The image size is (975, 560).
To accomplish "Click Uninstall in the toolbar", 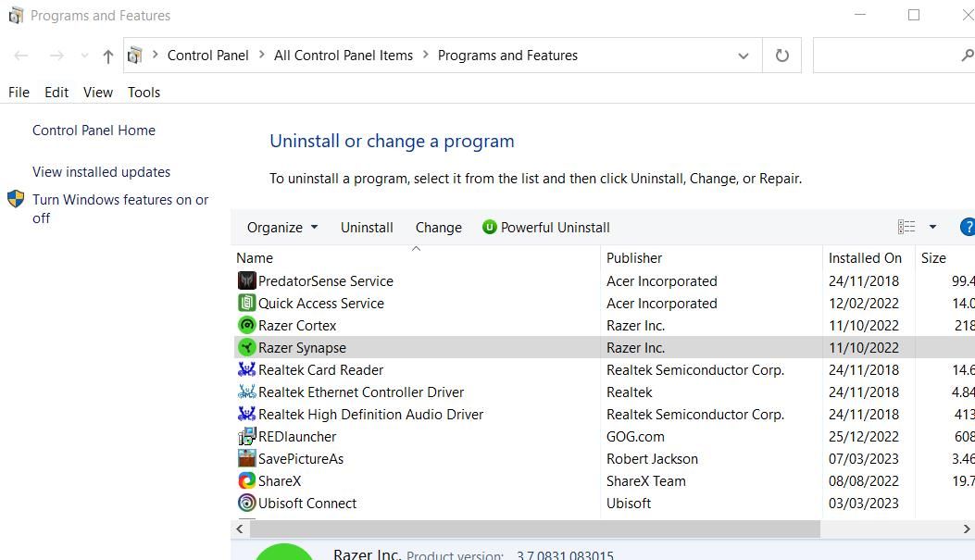I will pyautogui.click(x=367, y=228).
